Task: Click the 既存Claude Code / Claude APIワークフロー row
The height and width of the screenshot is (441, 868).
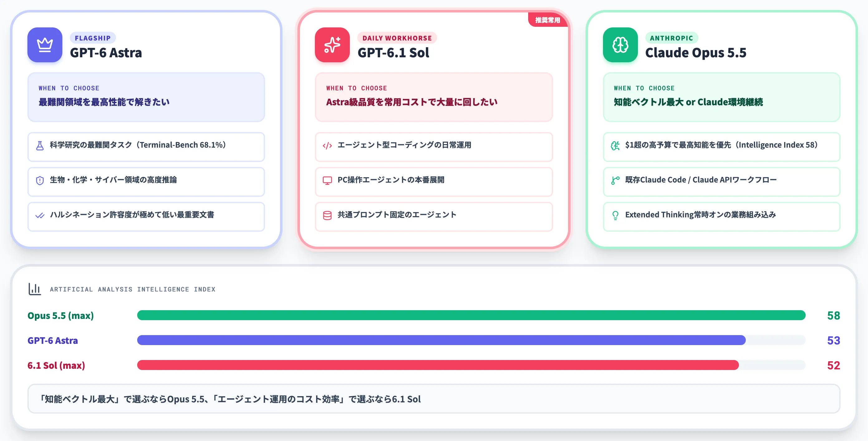Action: pos(721,182)
